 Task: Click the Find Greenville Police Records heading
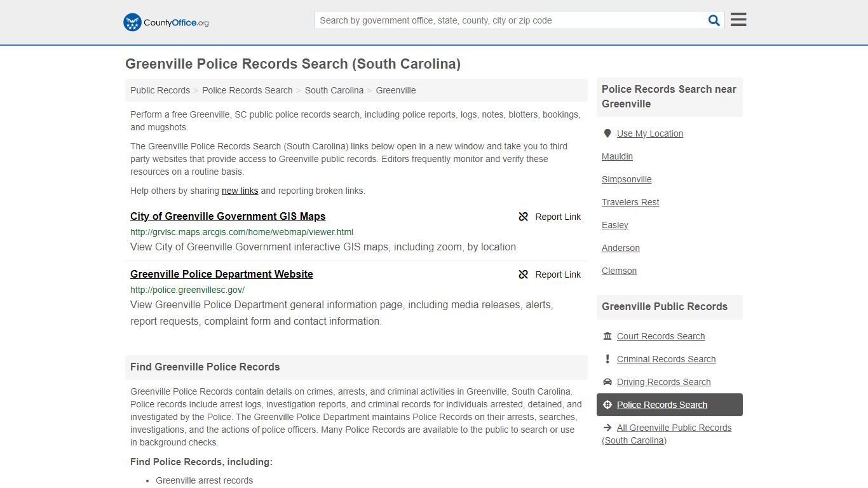(x=205, y=367)
